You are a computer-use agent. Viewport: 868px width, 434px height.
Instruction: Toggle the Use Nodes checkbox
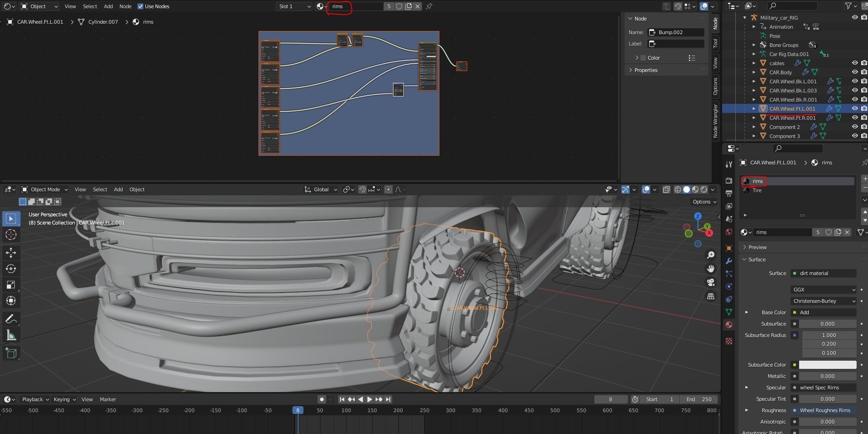[x=140, y=6]
